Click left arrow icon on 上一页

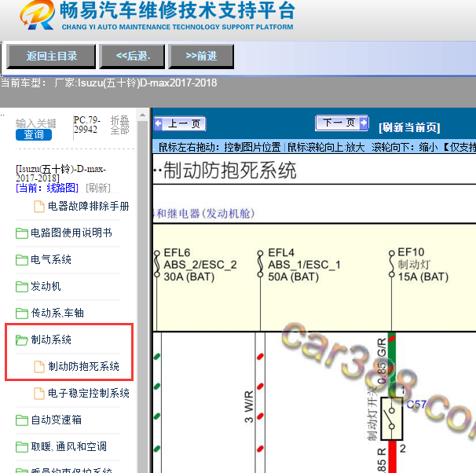click(158, 123)
